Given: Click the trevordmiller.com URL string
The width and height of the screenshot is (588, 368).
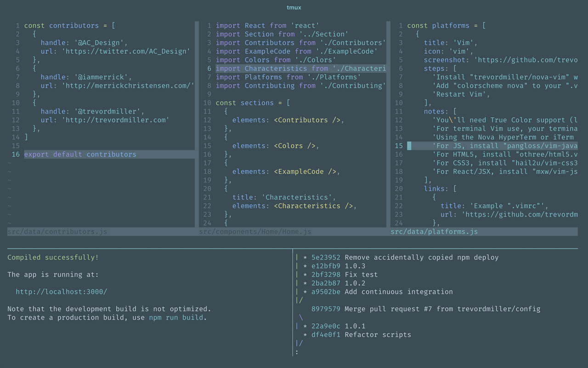Looking at the screenshot, I should 115,120.
